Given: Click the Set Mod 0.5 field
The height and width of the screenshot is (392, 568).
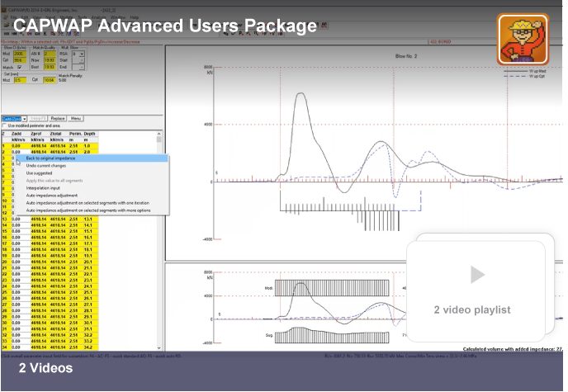Looking at the screenshot, I should pyautogui.click(x=20, y=80).
